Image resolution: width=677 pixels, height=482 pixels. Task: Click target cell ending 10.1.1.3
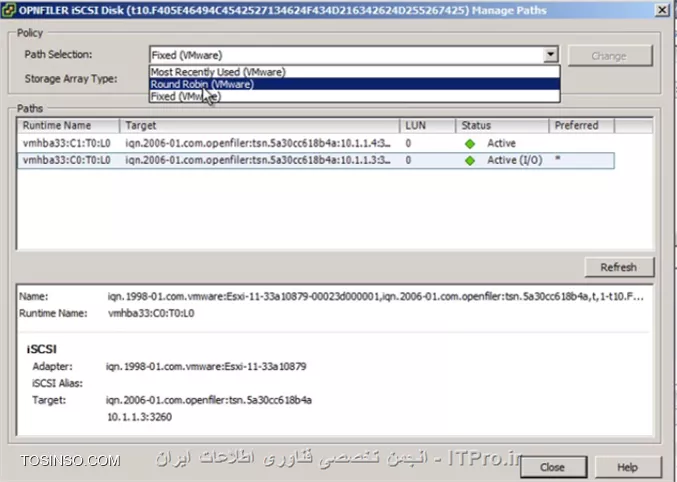click(x=258, y=160)
